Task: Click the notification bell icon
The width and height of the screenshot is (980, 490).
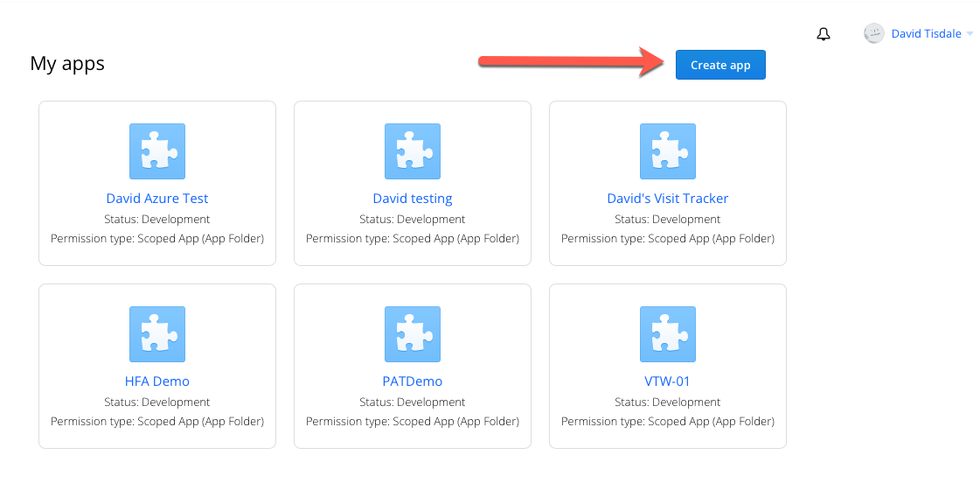Action: coord(824,34)
